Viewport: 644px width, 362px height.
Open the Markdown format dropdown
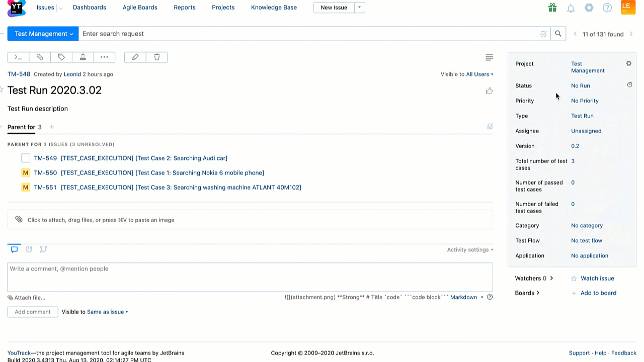pyautogui.click(x=466, y=297)
